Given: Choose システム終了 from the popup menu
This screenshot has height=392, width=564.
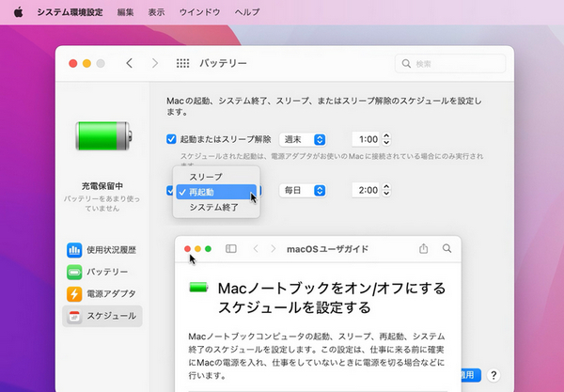Looking at the screenshot, I should coord(216,207).
